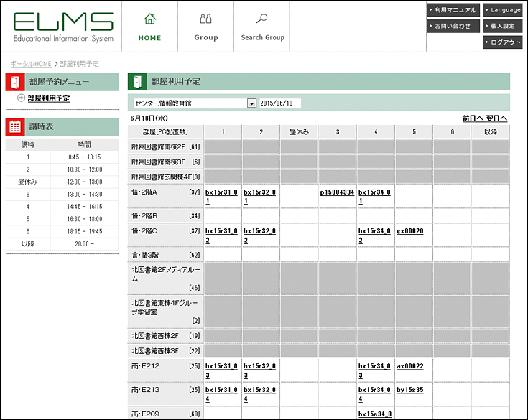Image resolution: width=528 pixels, height=420 pixels.
Task: Open bx15r34_01 in 情·2階A row
Action: [x=374, y=196]
